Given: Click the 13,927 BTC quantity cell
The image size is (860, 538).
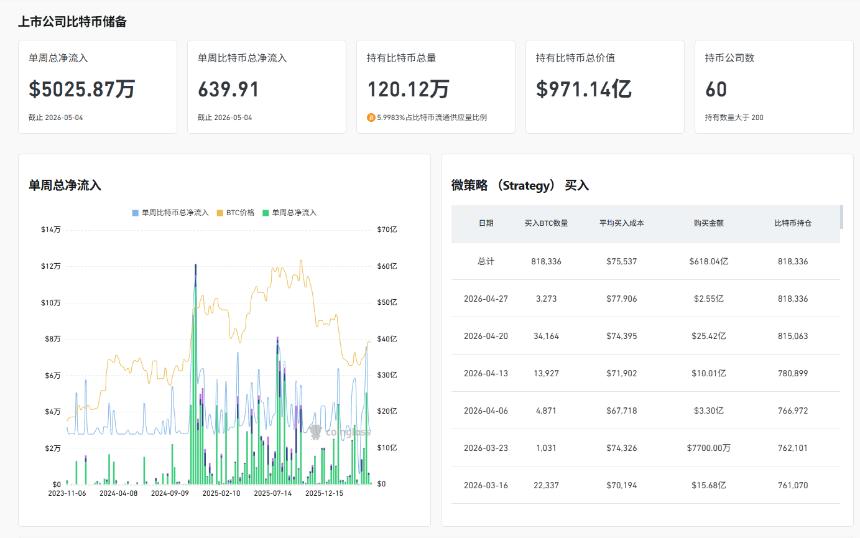Looking at the screenshot, I should (546, 373).
